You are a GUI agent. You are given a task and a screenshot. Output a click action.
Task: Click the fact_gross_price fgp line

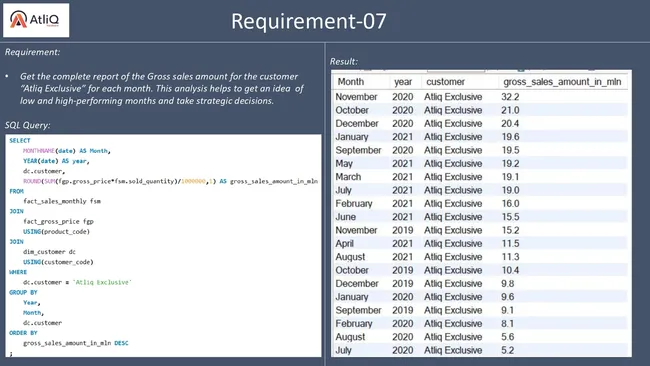[58, 222]
